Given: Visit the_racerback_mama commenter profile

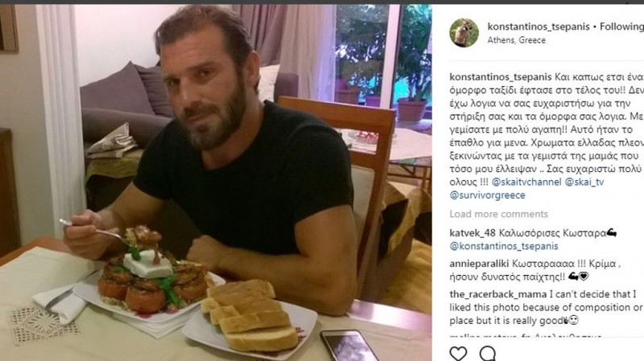Looking at the screenshot, I should 497,294.
